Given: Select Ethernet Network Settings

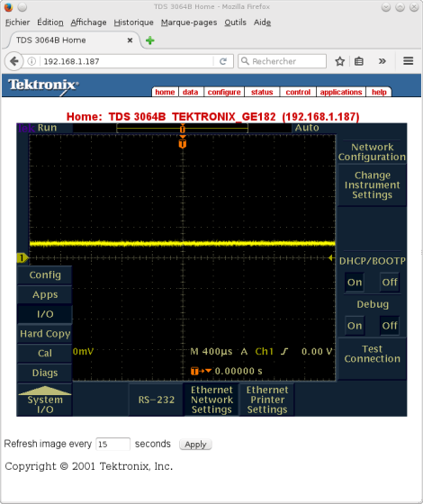Looking at the screenshot, I should (x=211, y=400).
